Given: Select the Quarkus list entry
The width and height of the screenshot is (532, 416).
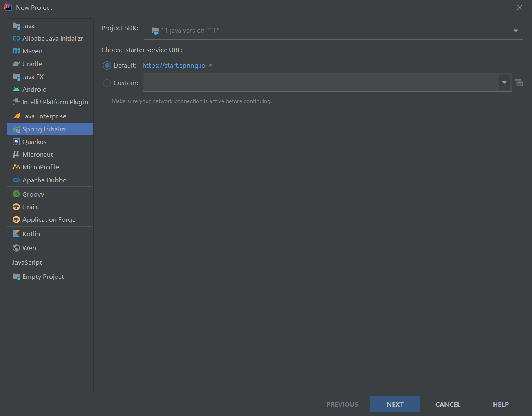Looking at the screenshot, I should [x=50, y=142].
